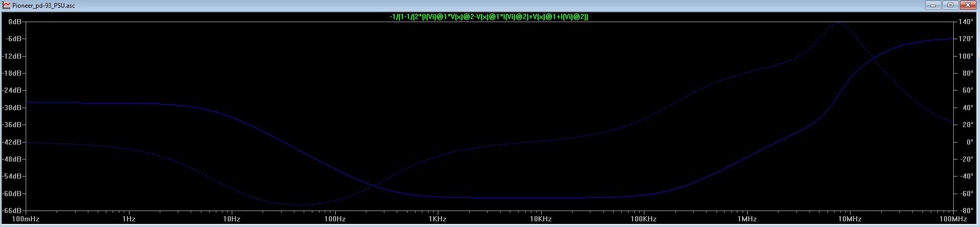Viewport: 980px width, 227px height.
Task: Click the 100mHz frequency axis label
Action: (x=25, y=219)
